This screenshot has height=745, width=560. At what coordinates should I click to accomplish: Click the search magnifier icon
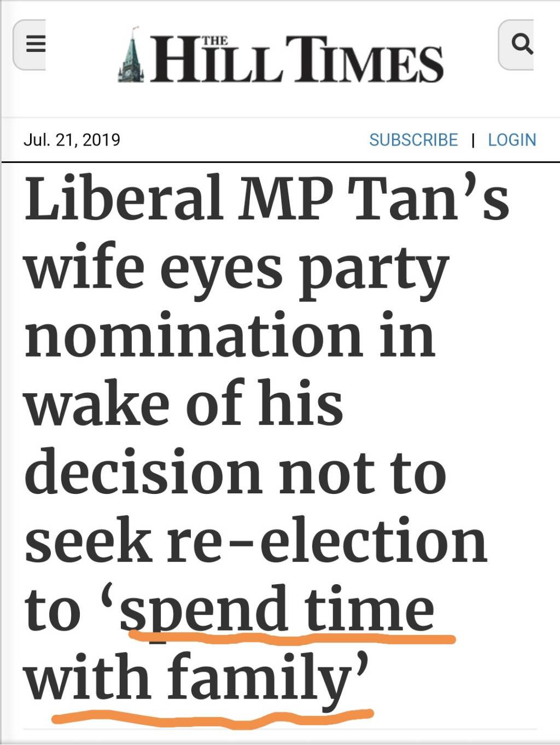click(x=521, y=44)
